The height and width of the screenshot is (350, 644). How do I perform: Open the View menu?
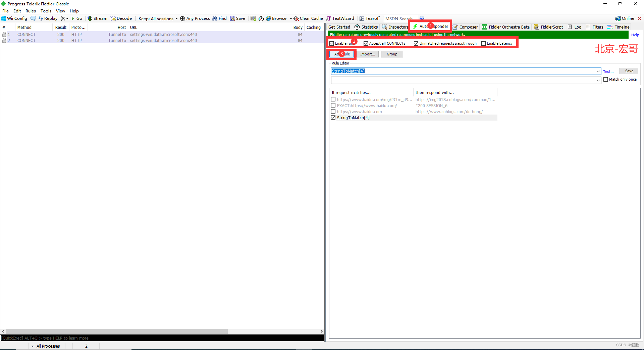tap(60, 11)
